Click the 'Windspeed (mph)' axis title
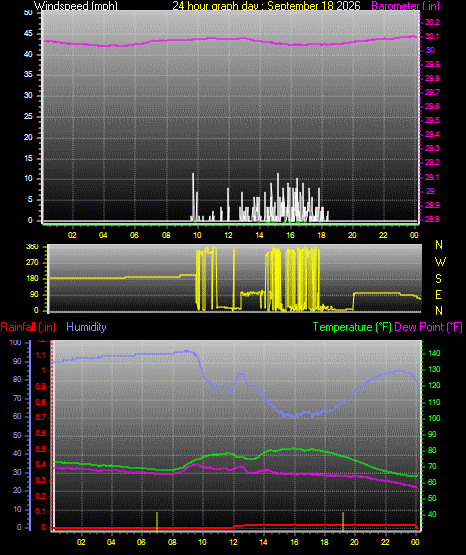Viewport: 466px width, 555px height. (x=76, y=6)
